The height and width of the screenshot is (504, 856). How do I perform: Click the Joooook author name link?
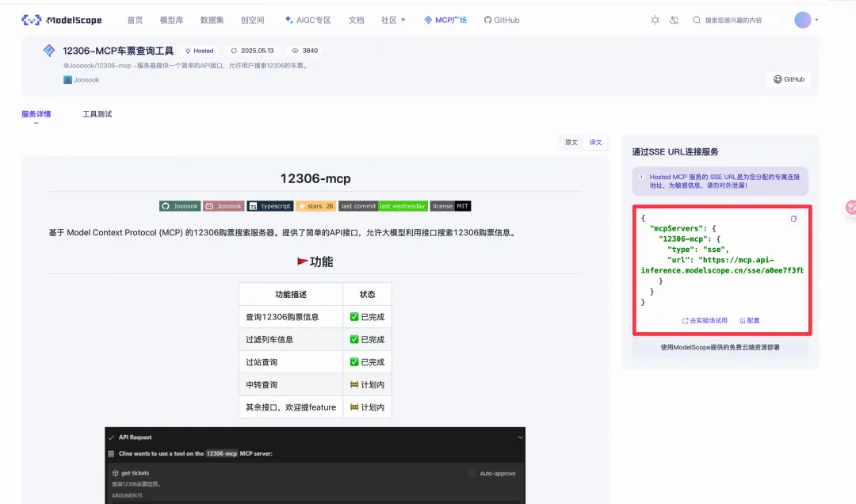(x=86, y=80)
